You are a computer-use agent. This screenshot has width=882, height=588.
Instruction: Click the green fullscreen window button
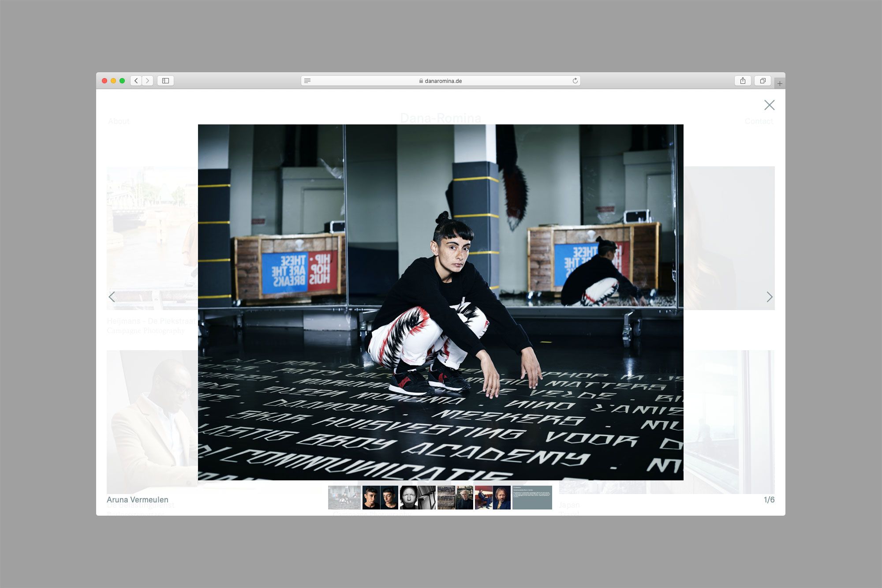pos(122,81)
